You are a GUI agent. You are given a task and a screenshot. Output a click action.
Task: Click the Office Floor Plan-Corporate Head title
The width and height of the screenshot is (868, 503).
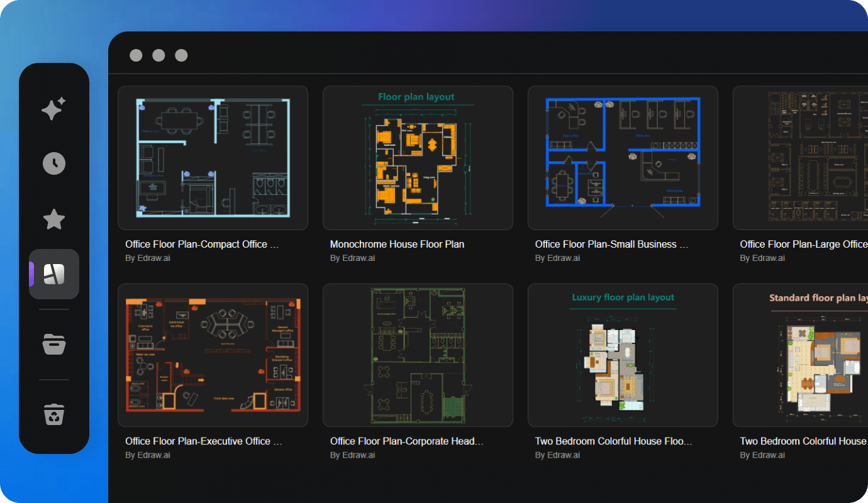click(407, 441)
